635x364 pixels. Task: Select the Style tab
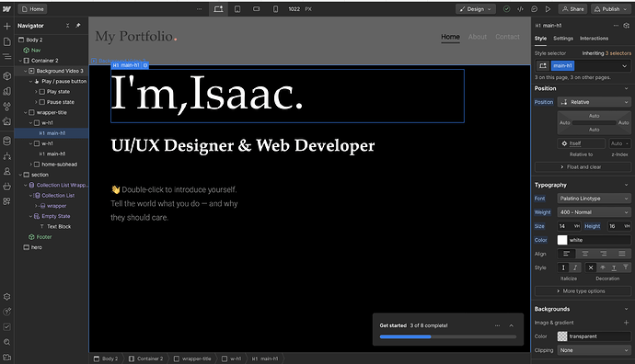pos(540,39)
